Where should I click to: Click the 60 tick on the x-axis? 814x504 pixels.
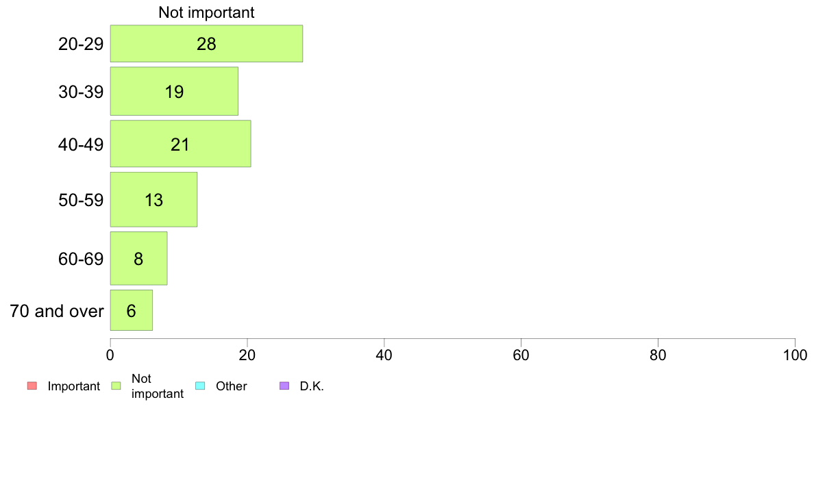[521, 355]
